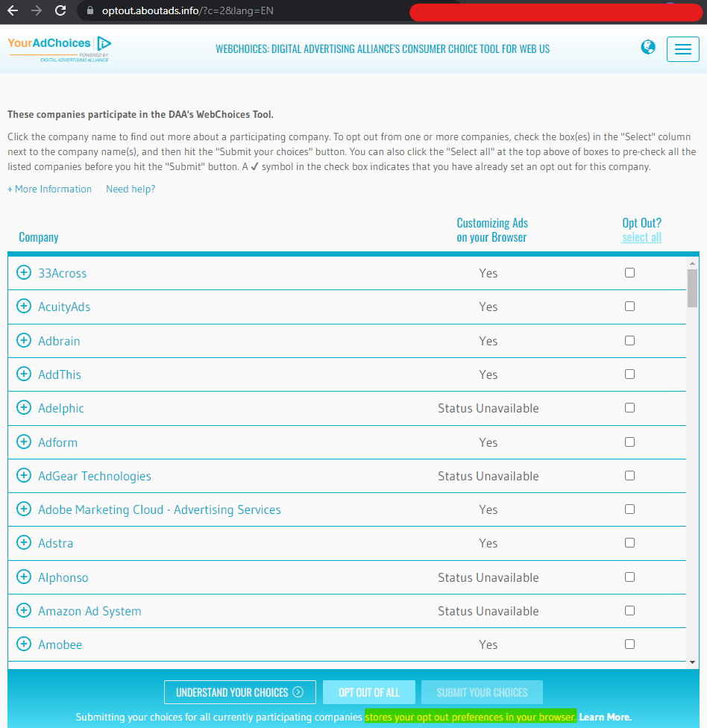Expand the AddThis row plus icon
The height and width of the screenshot is (728, 707).
tap(24, 374)
